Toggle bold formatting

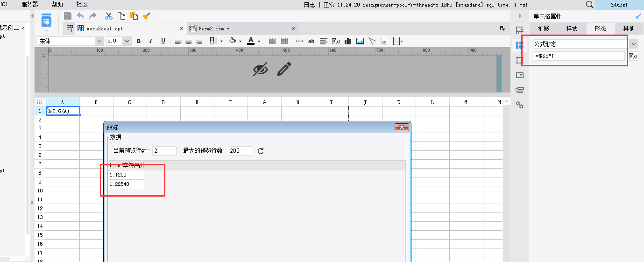click(x=139, y=41)
